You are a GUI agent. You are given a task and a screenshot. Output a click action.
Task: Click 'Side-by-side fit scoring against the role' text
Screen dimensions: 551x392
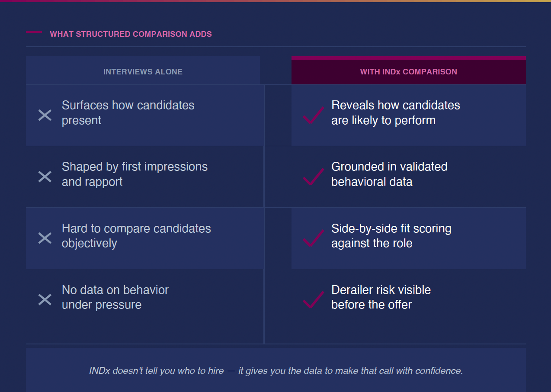tap(391, 235)
